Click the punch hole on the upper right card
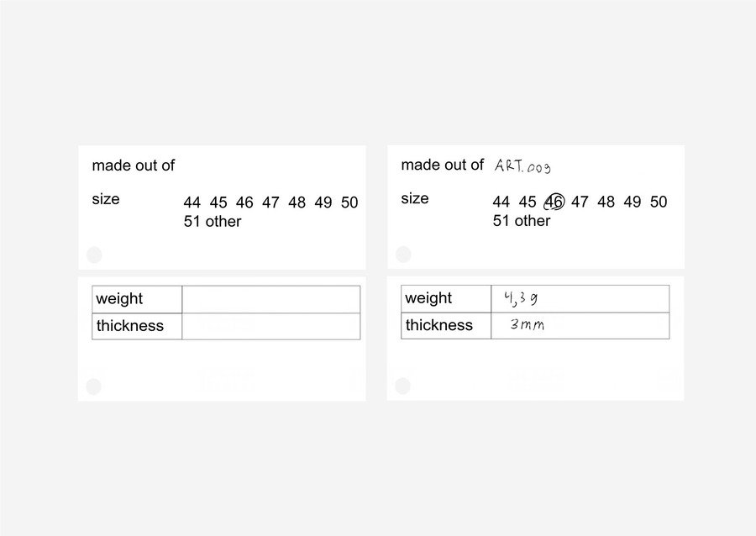756x536 pixels. [x=403, y=254]
